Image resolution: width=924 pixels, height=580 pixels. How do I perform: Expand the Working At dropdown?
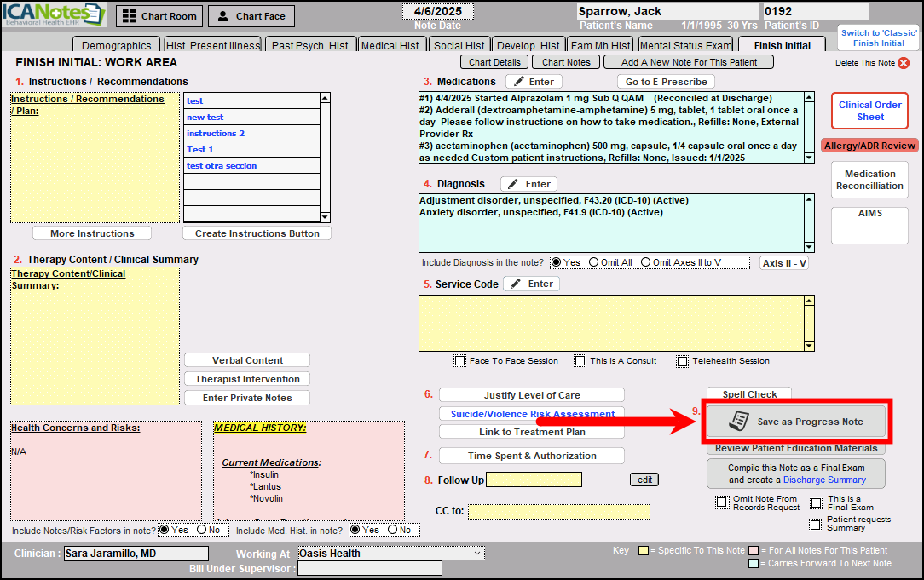pos(476,553)
